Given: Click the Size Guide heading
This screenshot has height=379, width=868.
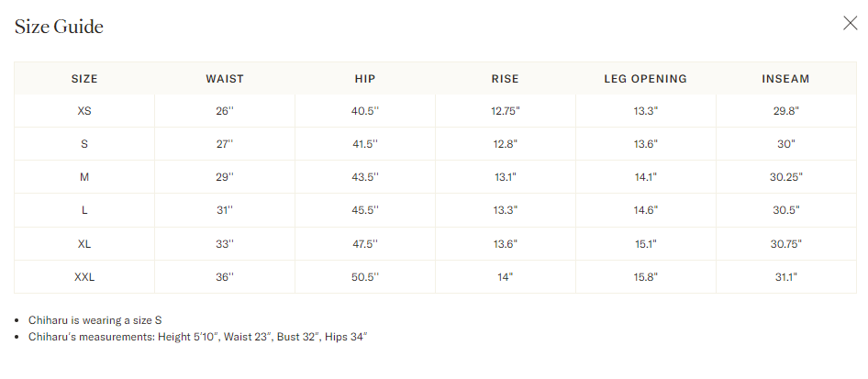Looking at the screenshot, I should (59, 27).
